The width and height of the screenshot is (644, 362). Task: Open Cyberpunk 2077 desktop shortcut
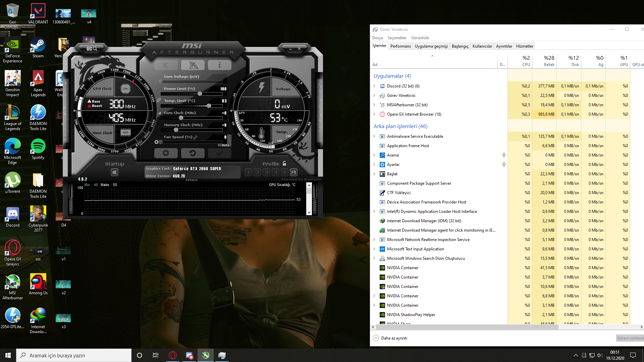pos(38,219)
